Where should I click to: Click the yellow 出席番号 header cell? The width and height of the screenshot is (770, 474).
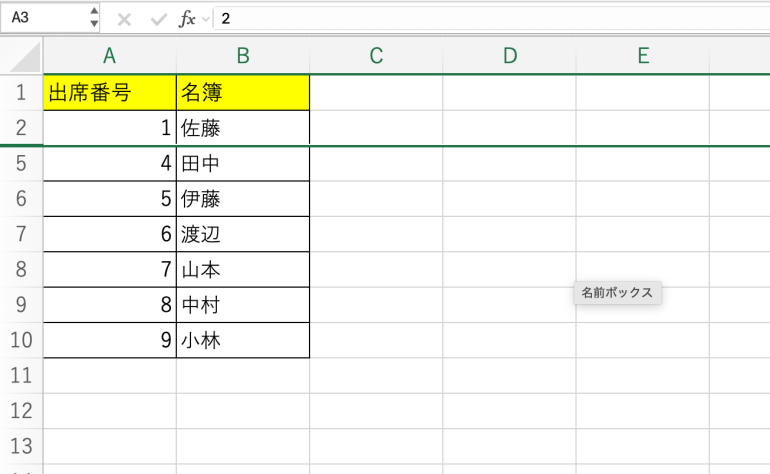110,93
